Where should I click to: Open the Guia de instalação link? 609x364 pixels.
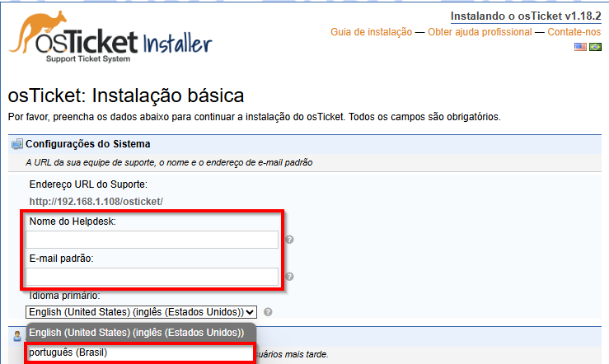tap(371, 32)
